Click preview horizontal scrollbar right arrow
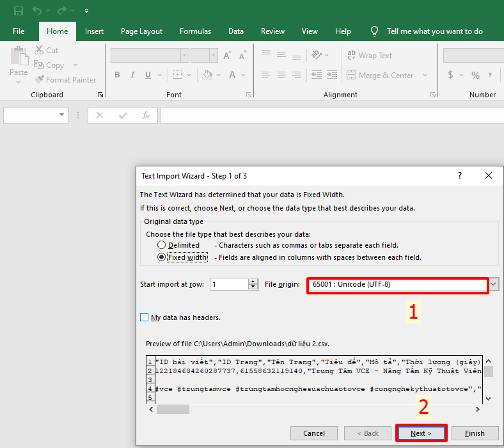504x448 pixels. click(x=478, y=410)
